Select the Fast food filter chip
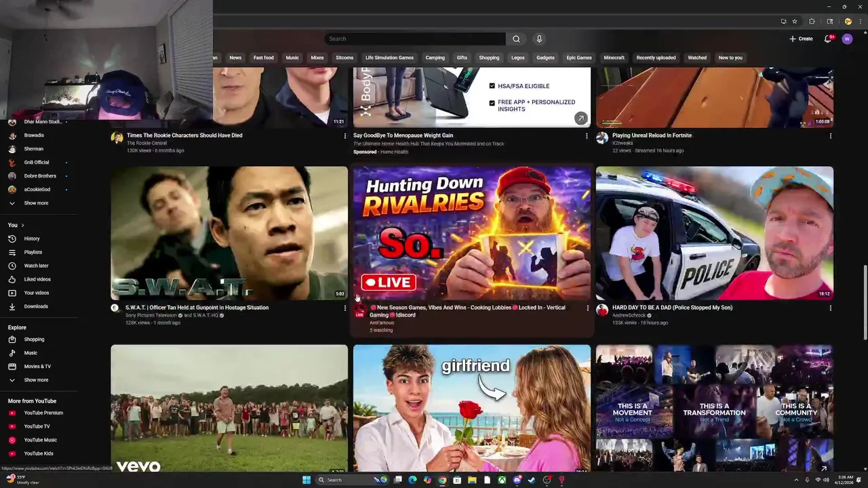This screenshot has width=868, height=488. (264, 58)
